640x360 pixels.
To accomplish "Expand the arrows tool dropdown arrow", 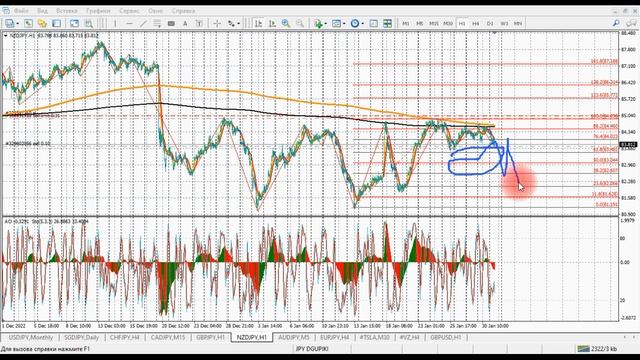I will click(238, 24).
